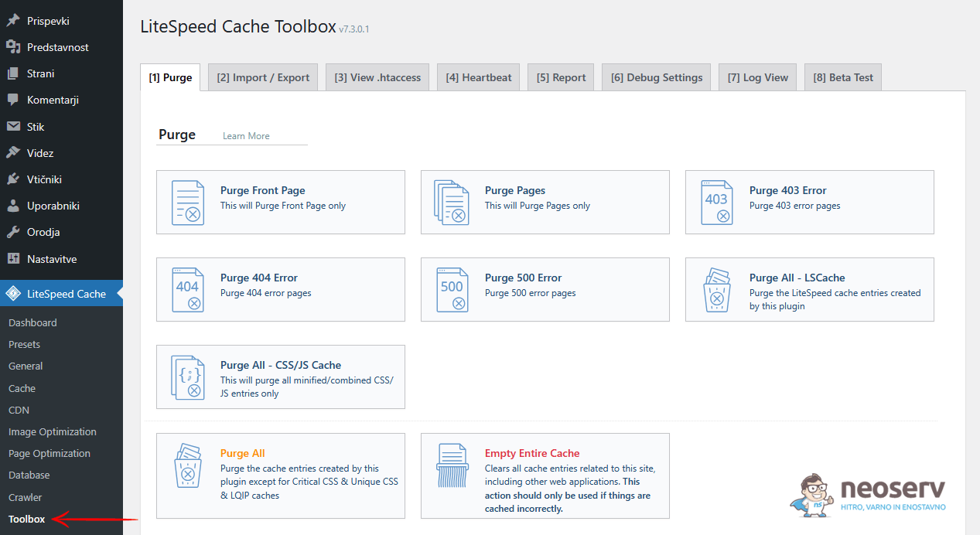This screenshot has height=535, width=980.
Task: Click the Komentarji speech bubble icon
Action: (13, 100)
